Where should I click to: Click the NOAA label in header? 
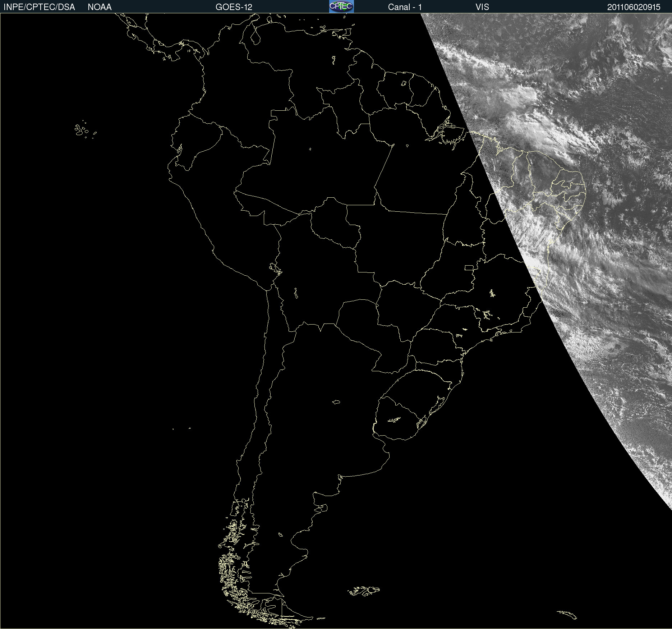100,7
